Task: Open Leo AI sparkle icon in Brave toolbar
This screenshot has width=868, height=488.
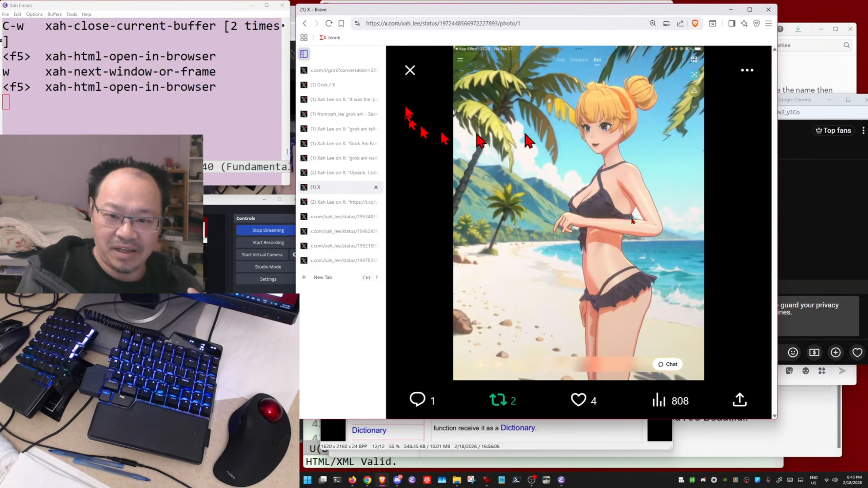Action: coord(745,23)
